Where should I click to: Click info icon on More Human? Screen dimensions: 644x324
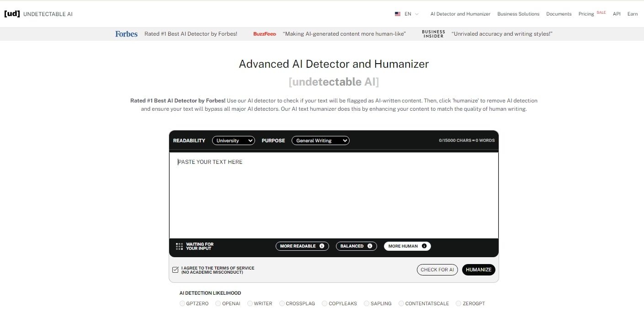coord(424,246)
